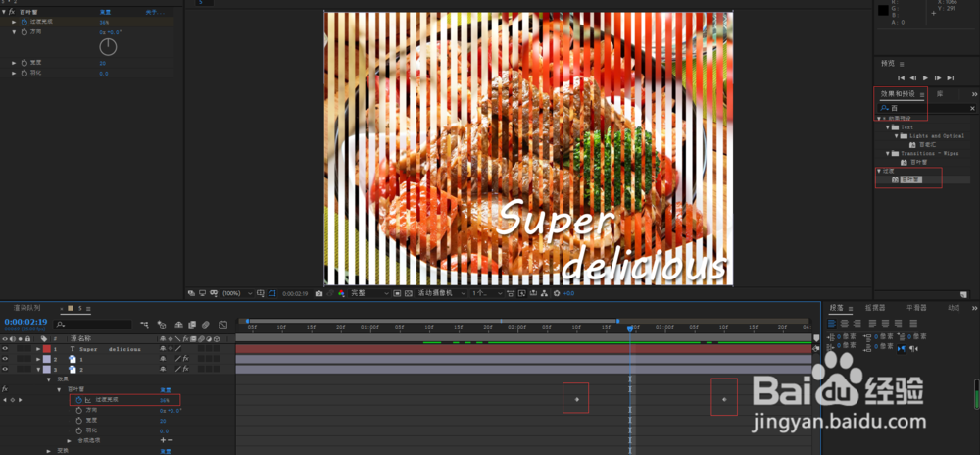Collapse the Transitions - Wipes folder

[888, 153]
